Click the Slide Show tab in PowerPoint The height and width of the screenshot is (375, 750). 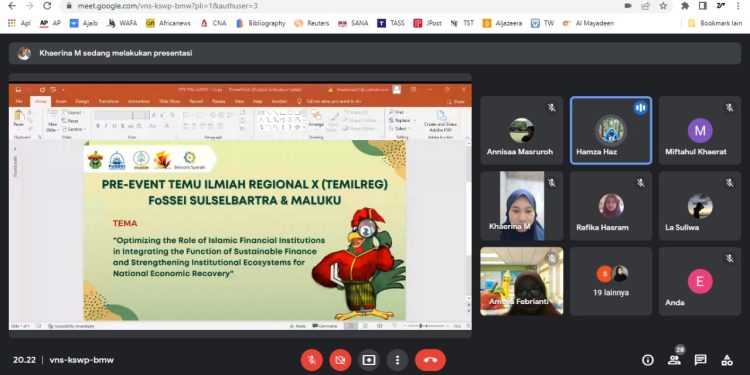169,101
